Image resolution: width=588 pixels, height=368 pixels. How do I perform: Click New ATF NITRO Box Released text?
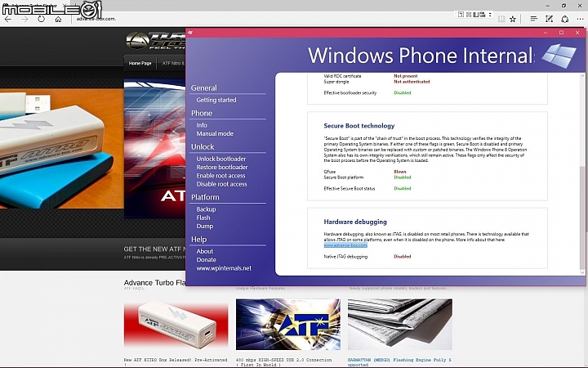pyautogui.click(x=176, y=362)
